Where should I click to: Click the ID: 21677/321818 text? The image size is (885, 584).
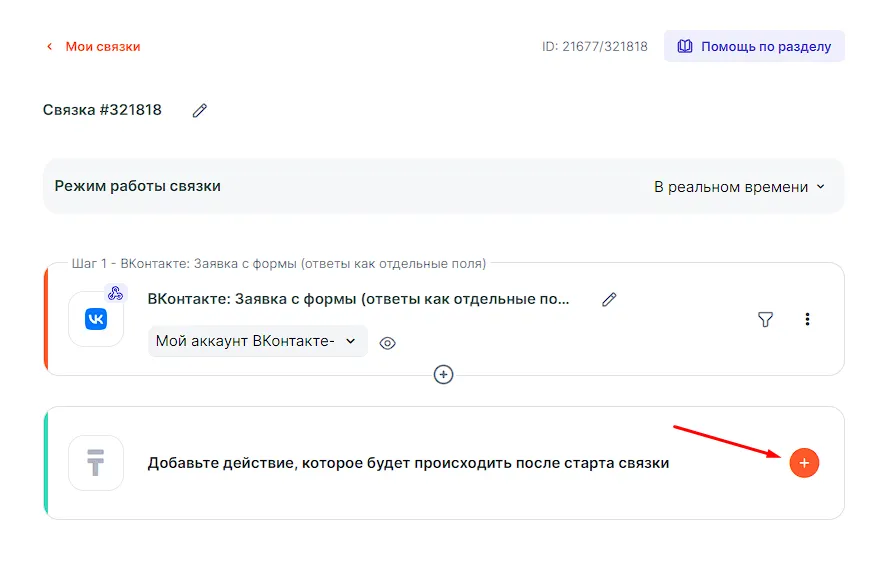pyautogui.click(x=594, y=47)
